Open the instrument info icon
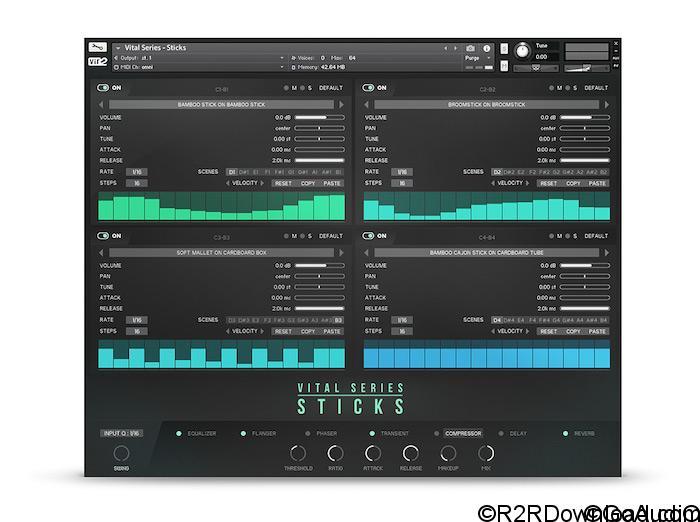 487,48
